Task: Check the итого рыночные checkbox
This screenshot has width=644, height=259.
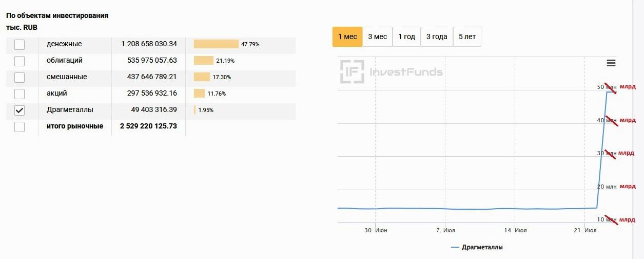Action: [x=19, y=127]
